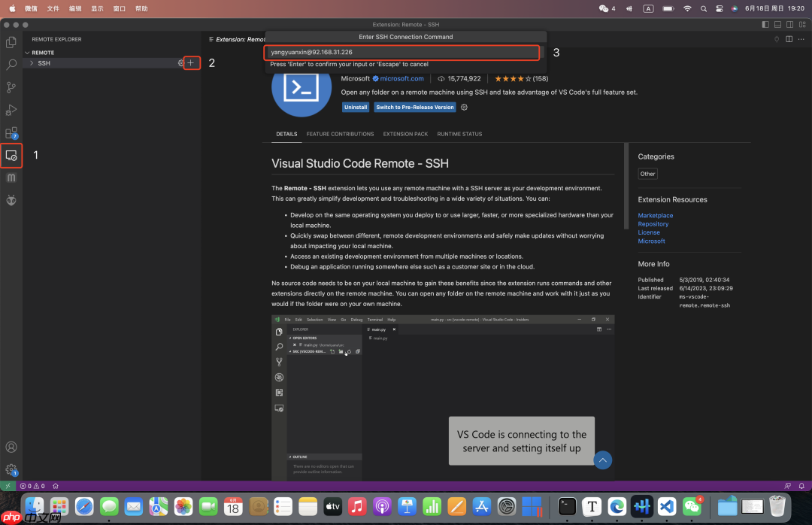Open the Marketplace link under Extension Resources
This screenshot has height=525, width=812.
pos(655,215)
